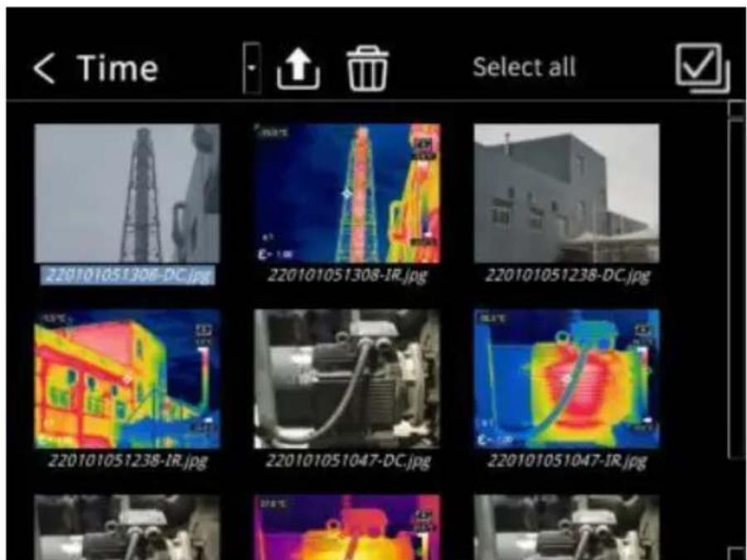This screenshot has height=560, width=747.
Task: Click file name 220101051047-IR.jpg
Action: (567, 461)
